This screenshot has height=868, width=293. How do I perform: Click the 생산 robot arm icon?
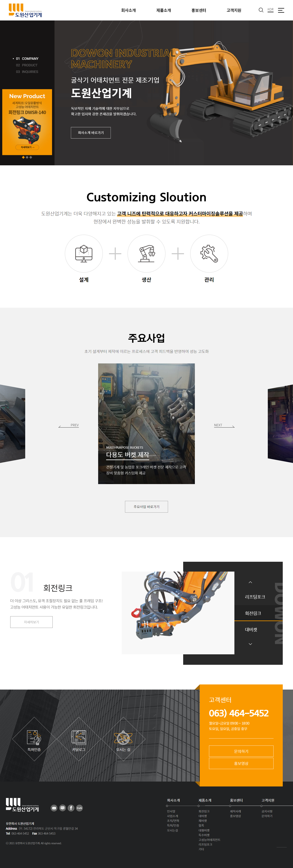tap(146, 253)
